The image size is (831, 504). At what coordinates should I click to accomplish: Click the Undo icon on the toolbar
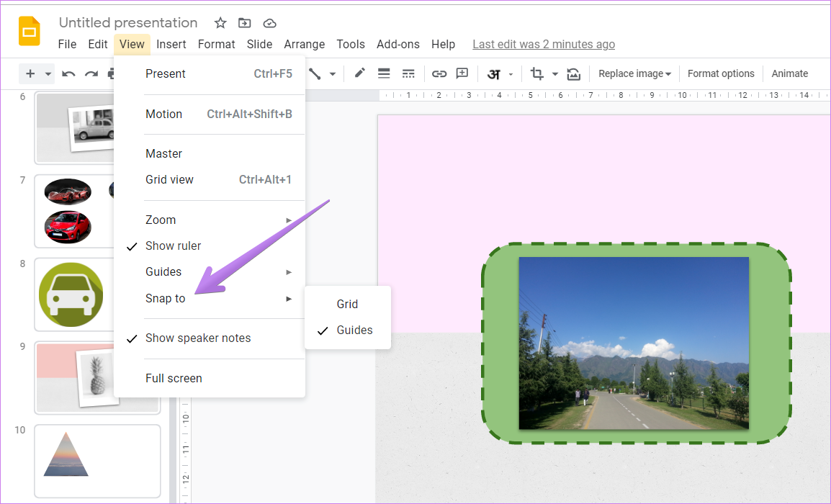67,73
